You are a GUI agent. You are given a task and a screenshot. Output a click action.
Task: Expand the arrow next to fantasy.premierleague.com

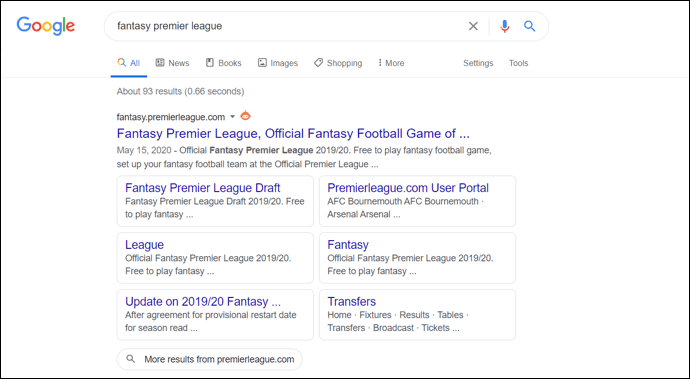coord(233,117)
